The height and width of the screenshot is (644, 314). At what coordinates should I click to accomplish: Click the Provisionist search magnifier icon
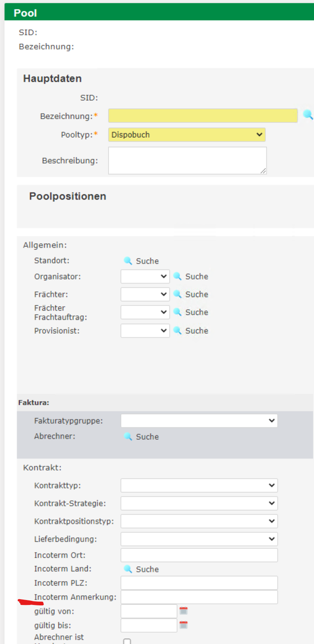177,330
